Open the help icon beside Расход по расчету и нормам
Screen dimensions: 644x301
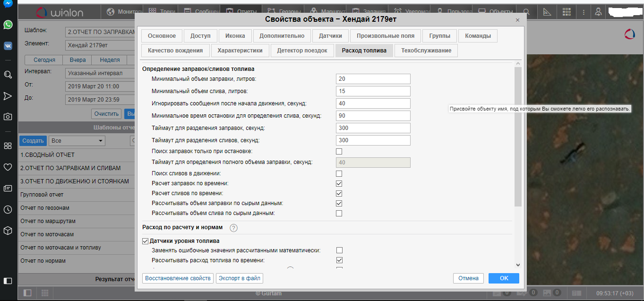click(233, 228)
